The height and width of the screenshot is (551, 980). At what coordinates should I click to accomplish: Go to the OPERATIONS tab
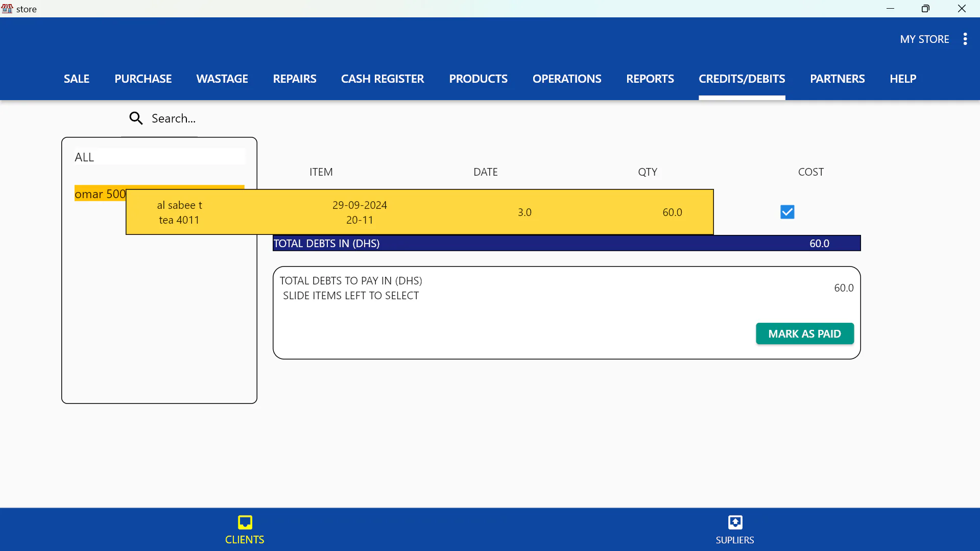pyautogui.click(x=567, y=79)
